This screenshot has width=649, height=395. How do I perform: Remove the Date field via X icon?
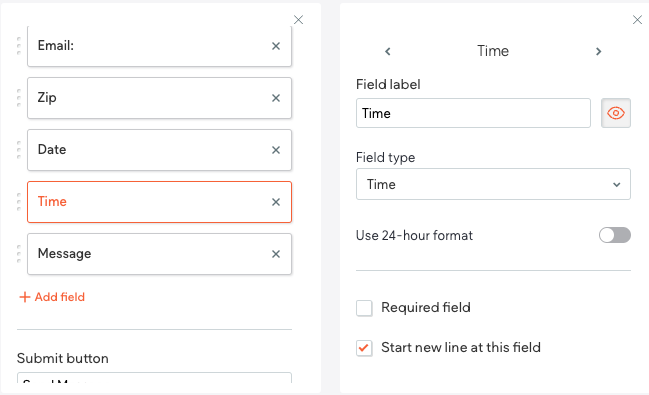click(x=276, y=150)
